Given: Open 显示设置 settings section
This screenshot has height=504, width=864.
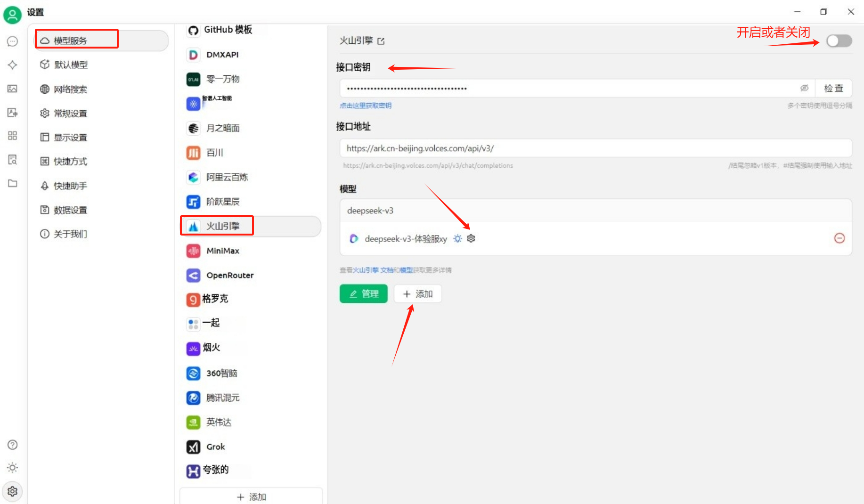Looking at the screenshot, I should (x=102, y=137).
